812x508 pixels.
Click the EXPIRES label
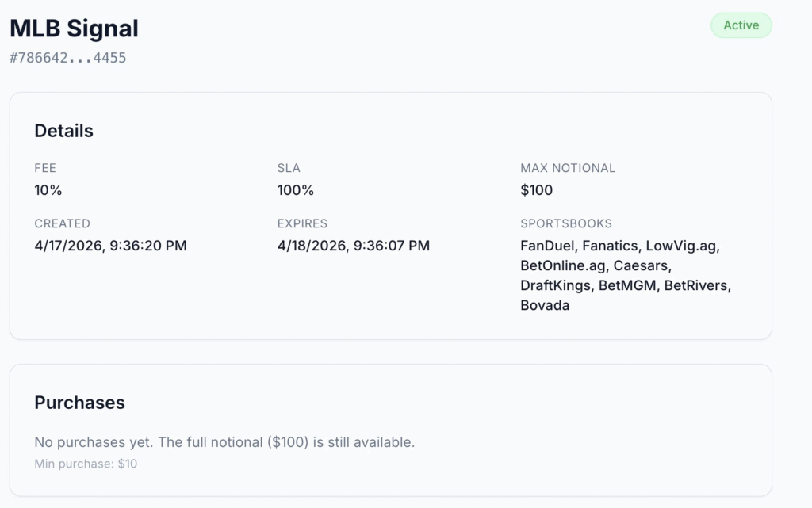302,223
